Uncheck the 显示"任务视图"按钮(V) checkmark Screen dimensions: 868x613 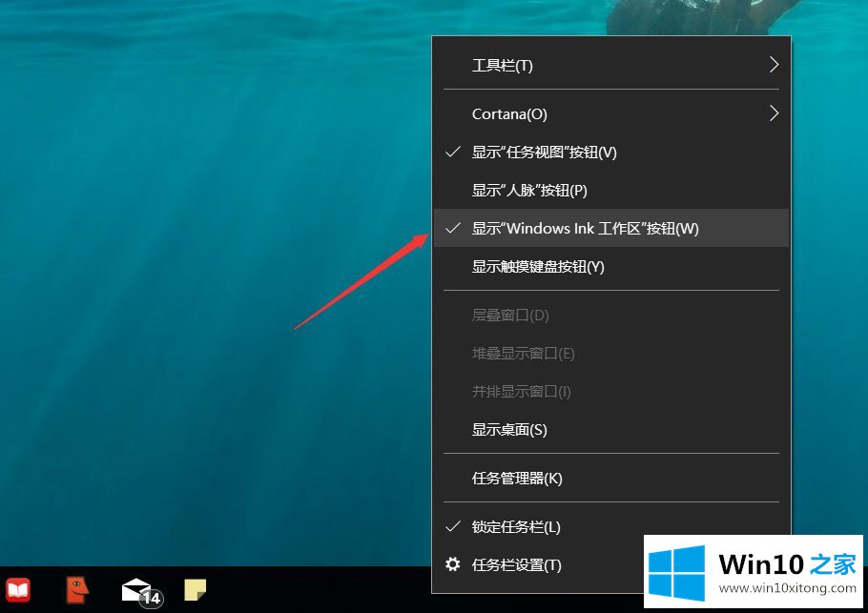pyautogui.click(x=453, y=152)
